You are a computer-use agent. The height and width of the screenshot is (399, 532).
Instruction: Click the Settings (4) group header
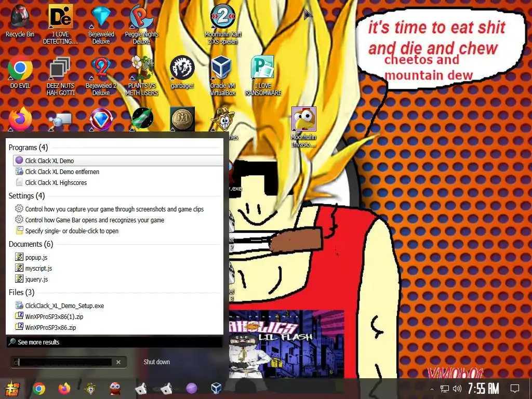[26, 196]
